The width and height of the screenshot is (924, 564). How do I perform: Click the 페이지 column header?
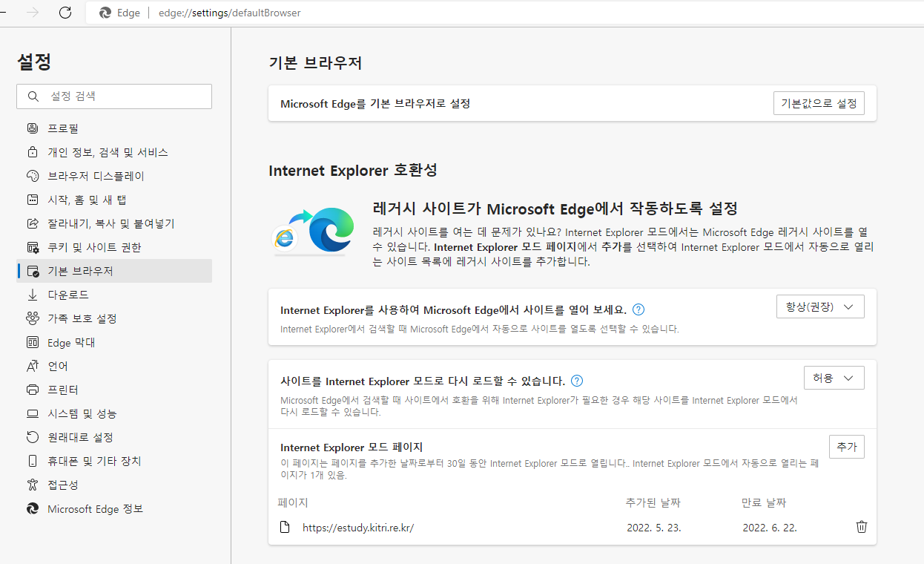pyautogui.click(x=293, y=502)
